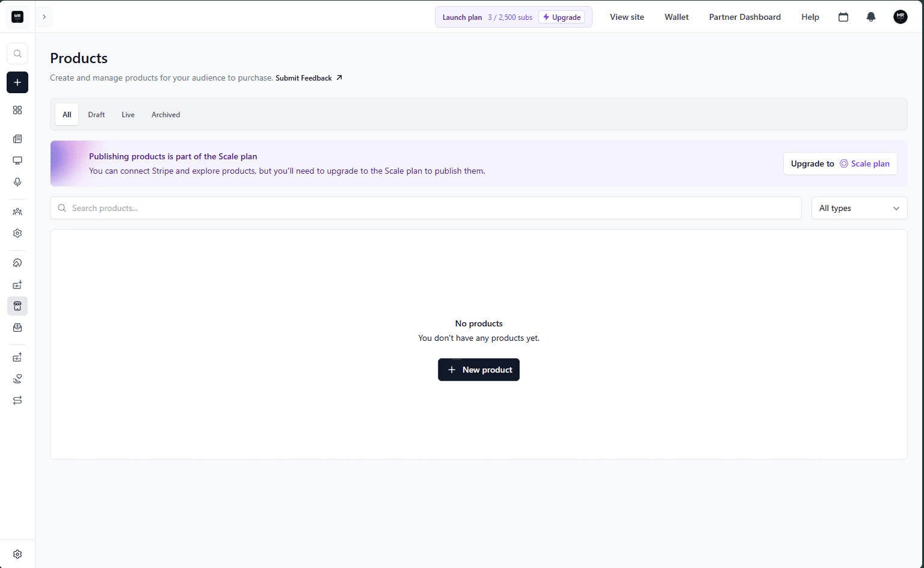Open the posts newspaper icon
The image size is (924, 568).
tap(17, 139)
